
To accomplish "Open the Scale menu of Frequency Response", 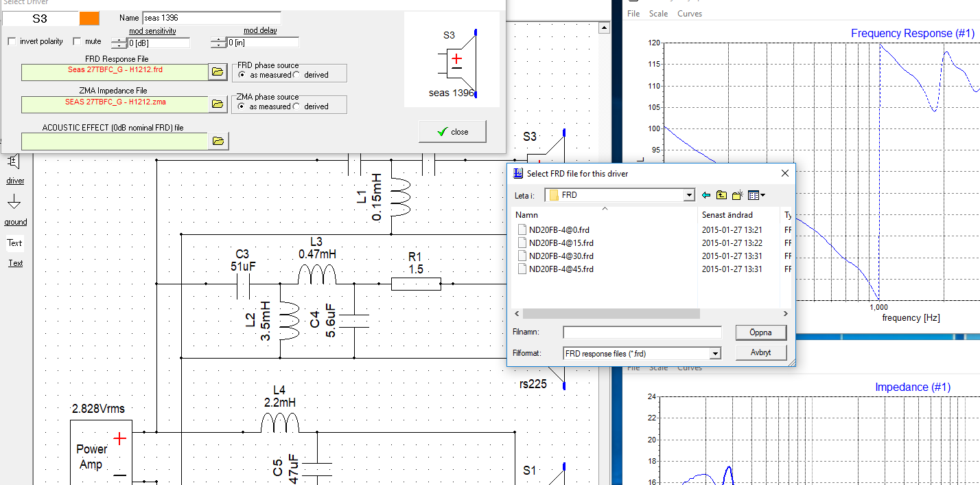I will (658, 14).
